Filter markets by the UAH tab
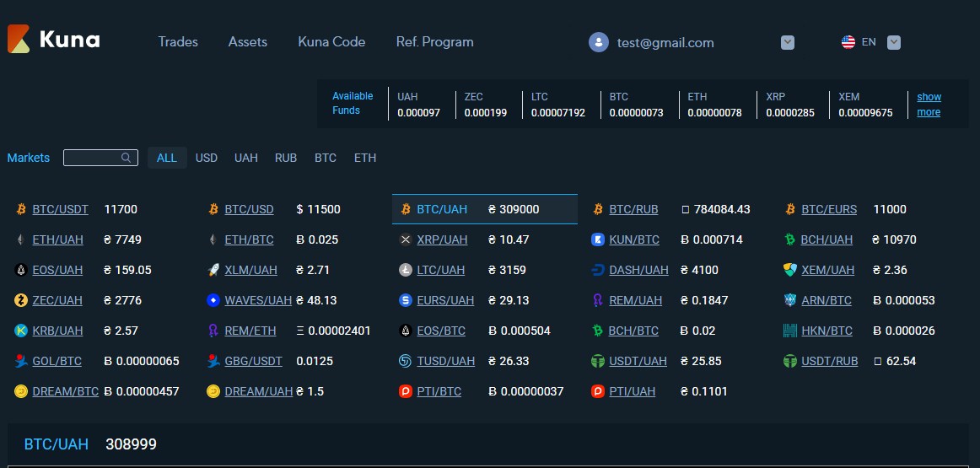The width and height of the screenshot is (980, 468). [x=246, y=158]
